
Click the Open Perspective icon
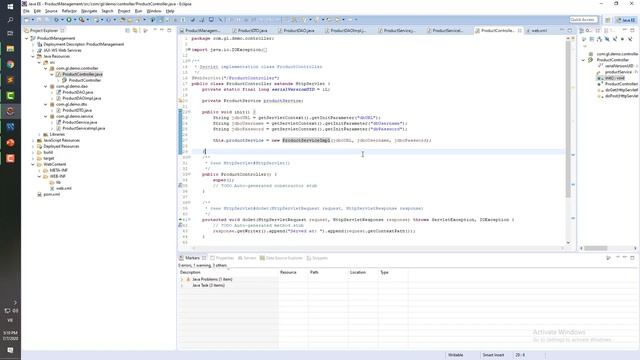click(x=608, y=20)
